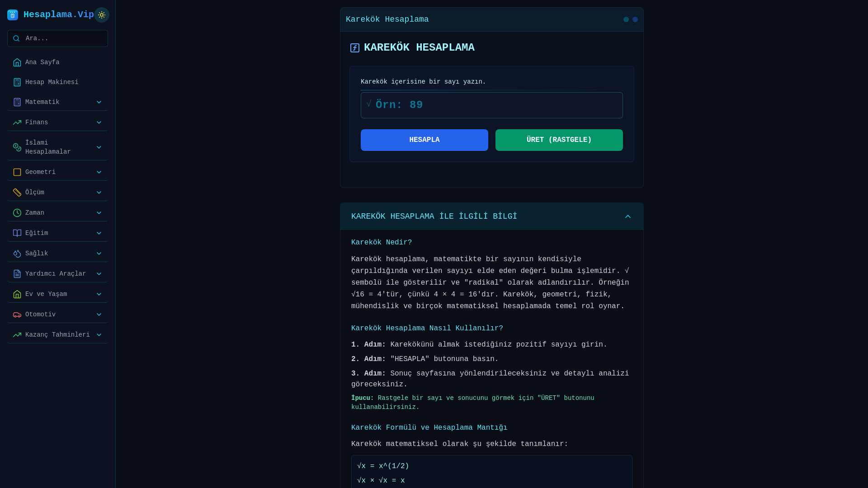This screenshot has height=488, width=868.
Task: Open the Finans category
Action: [x=57, y=122]
